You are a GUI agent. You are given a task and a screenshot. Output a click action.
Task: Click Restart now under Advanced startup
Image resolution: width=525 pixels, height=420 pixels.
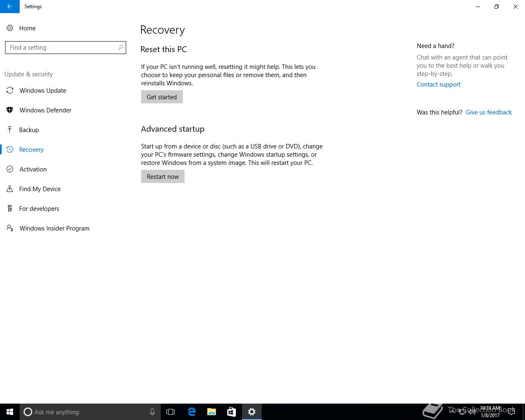coord(163,177)
